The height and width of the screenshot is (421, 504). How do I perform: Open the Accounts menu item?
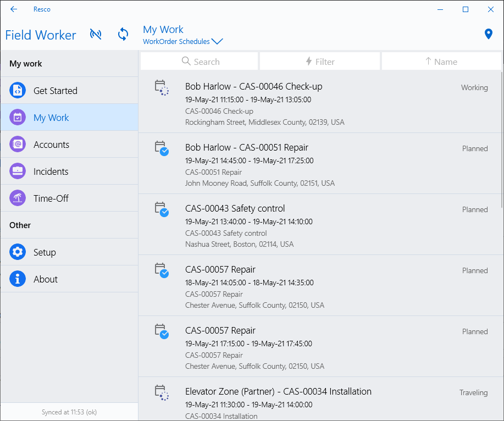69,145
